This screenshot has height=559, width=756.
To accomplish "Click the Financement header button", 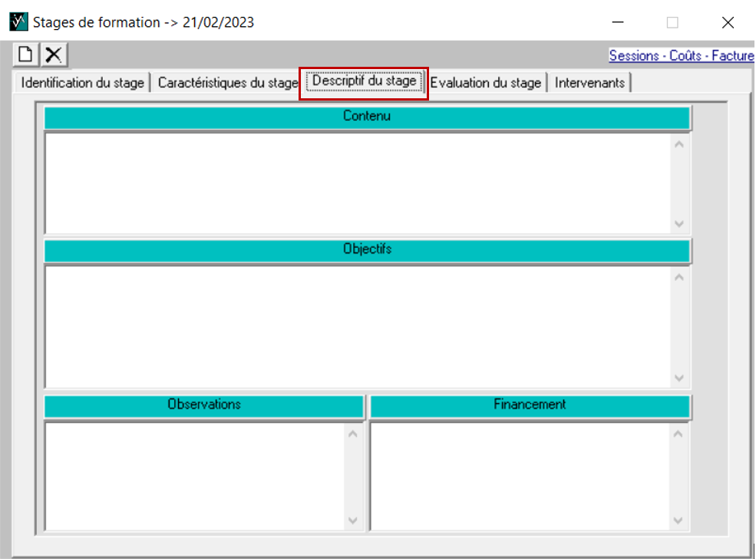I will point(530,405).
